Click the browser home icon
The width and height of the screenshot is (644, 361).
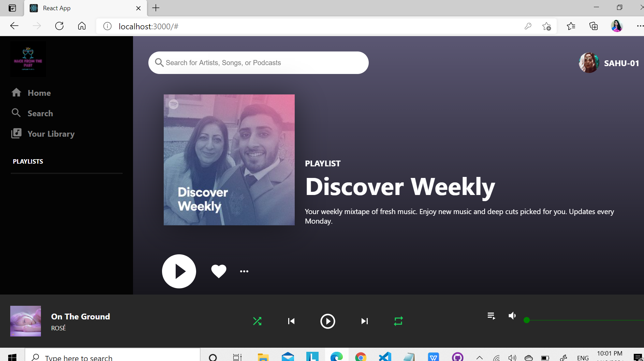point(82,26)
